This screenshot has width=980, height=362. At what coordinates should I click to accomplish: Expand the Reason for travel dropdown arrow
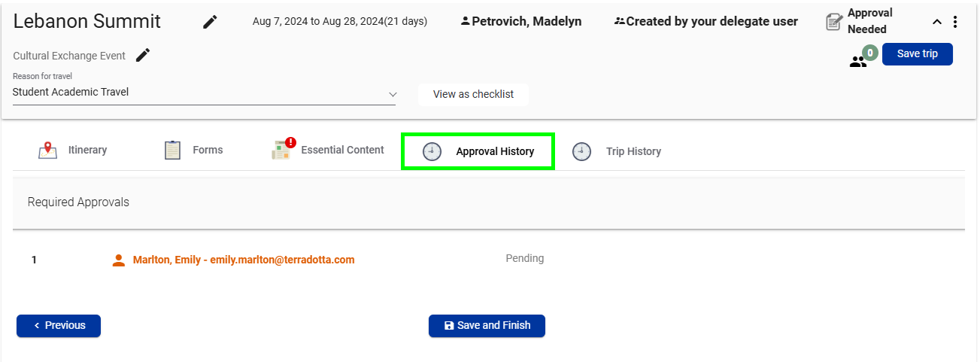pyautogui.click(x=392, y=93)
